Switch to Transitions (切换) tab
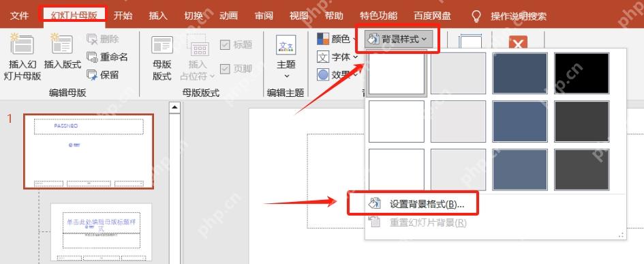644x264 pixels. (194, 16)
